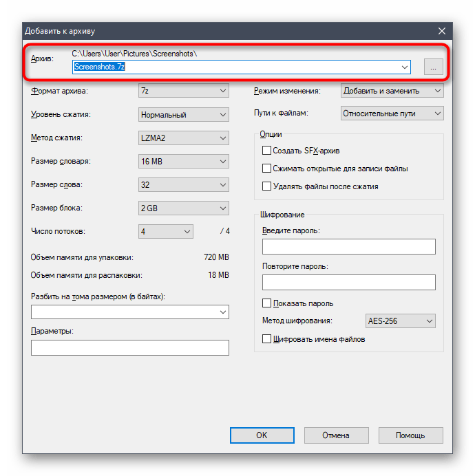This screenshot has height=476, width=475.
Task: Expand the archive name history dropdown
Action: coord(405,67)
